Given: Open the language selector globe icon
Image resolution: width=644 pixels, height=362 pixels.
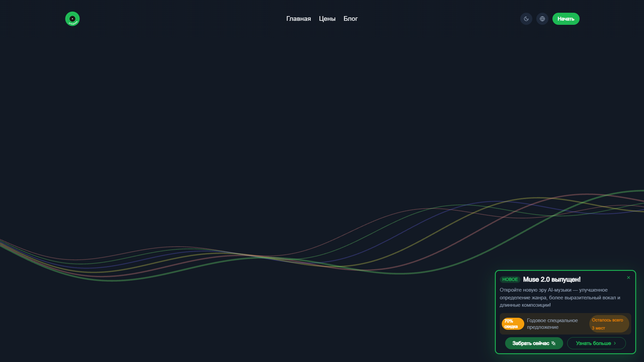Looking at the screenshot, I should point(542,19).
